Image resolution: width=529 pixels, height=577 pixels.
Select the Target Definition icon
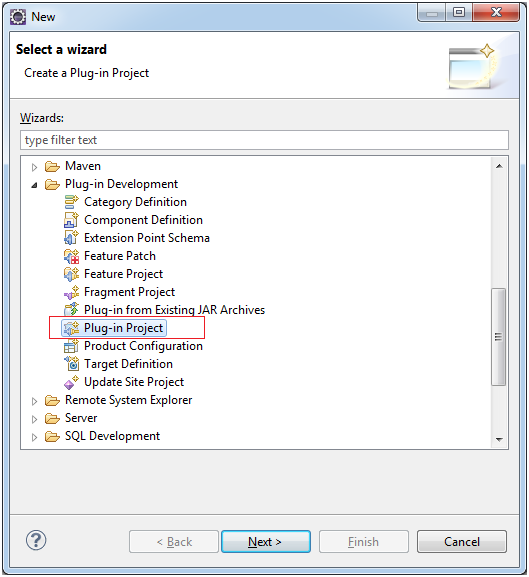(71, 364)
